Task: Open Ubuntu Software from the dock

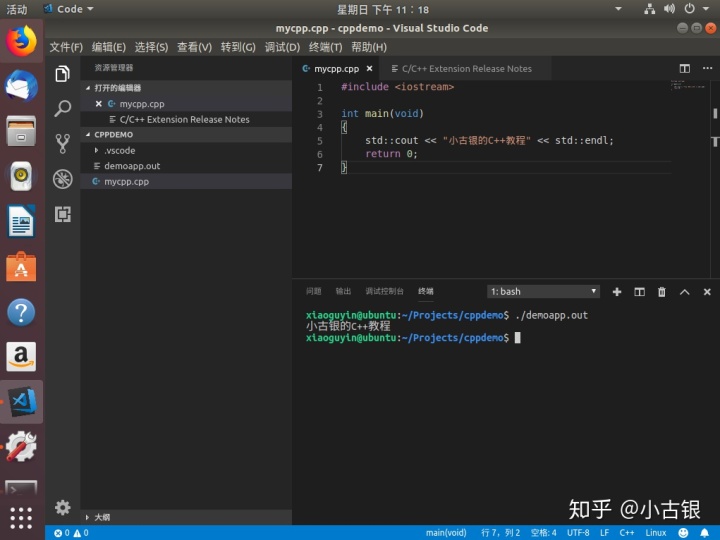Action: 21,266
